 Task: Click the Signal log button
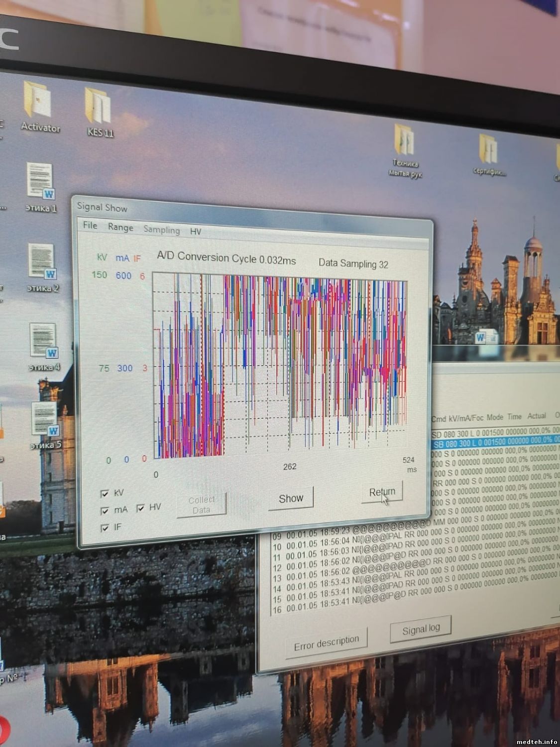pos(421,629)
